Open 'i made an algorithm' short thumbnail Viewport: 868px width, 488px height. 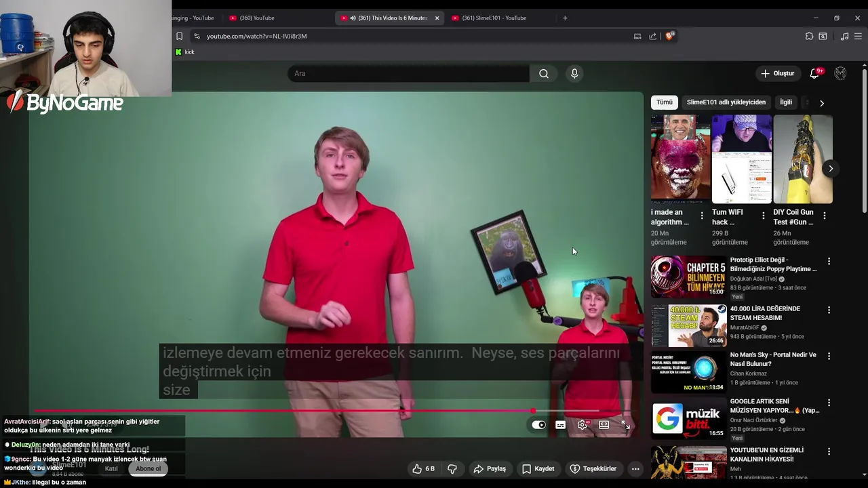pos(681,159)
